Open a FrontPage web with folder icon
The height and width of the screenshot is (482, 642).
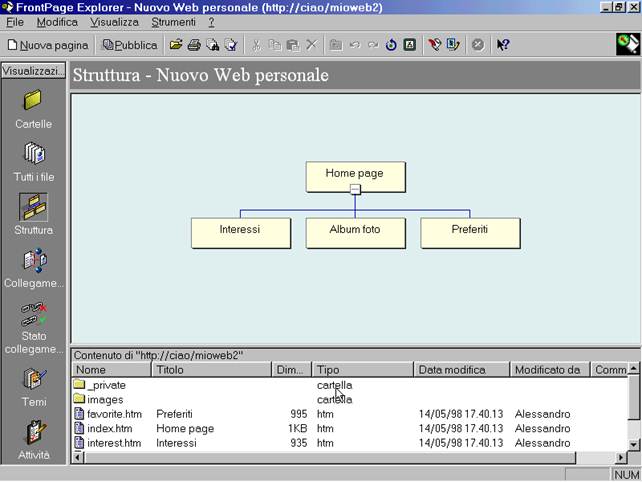(176, 45)
